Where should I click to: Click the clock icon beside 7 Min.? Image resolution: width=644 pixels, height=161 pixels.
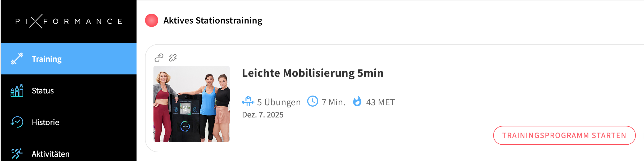313,101
